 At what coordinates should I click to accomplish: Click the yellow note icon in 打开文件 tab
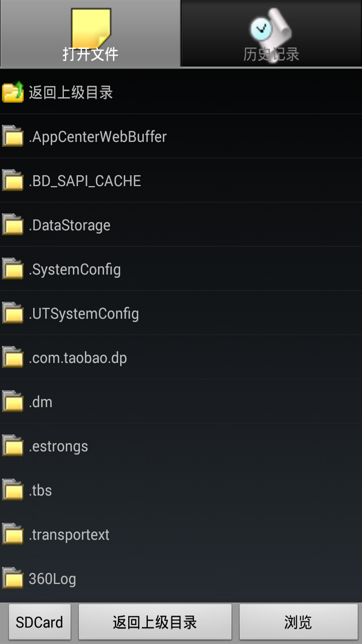91,28
